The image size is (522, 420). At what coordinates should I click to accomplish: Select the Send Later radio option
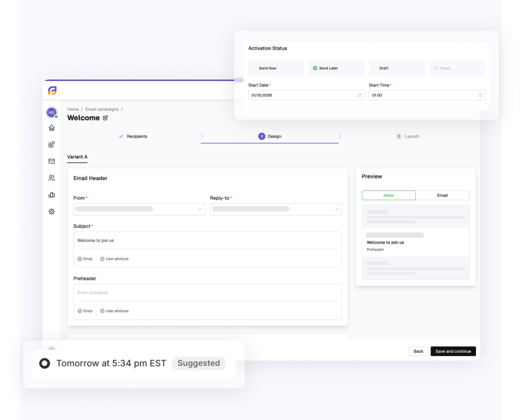point(315,68)
